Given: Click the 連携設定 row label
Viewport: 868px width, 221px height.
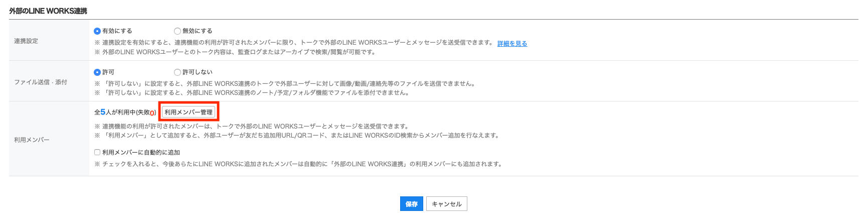Looking at the screenshot, I should (26, 41).
